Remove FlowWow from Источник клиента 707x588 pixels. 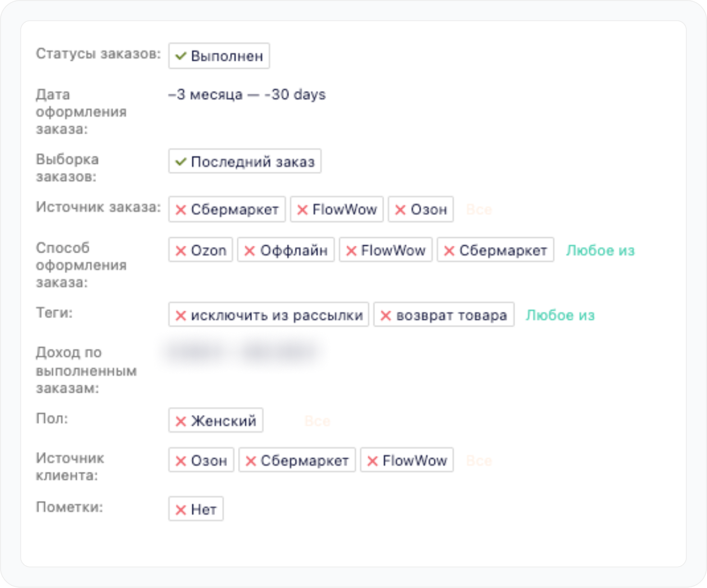click(372, 461)
